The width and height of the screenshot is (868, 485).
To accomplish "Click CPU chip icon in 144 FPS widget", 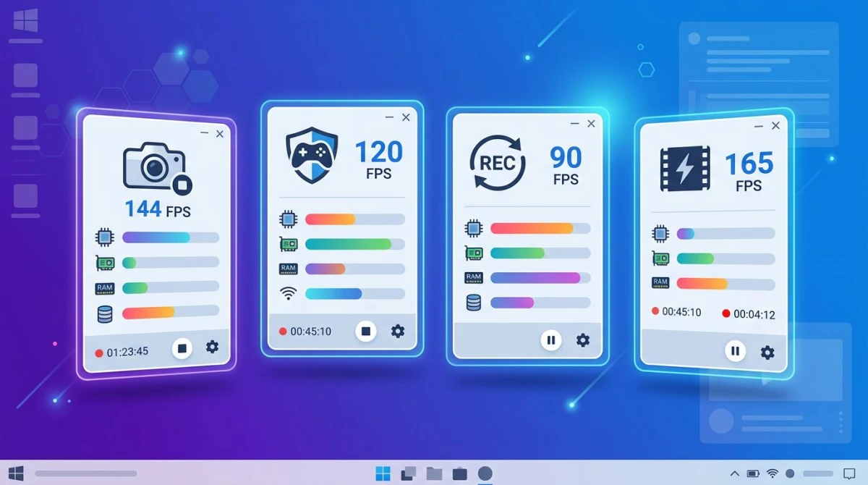I will pyautogui.click(x=105, y=237).
